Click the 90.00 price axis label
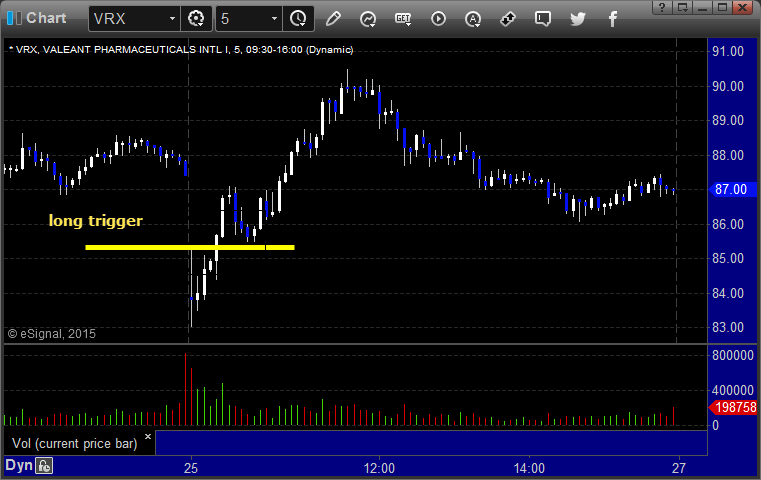The height and width of the screenshot is (480, 761). click(728, 86)
